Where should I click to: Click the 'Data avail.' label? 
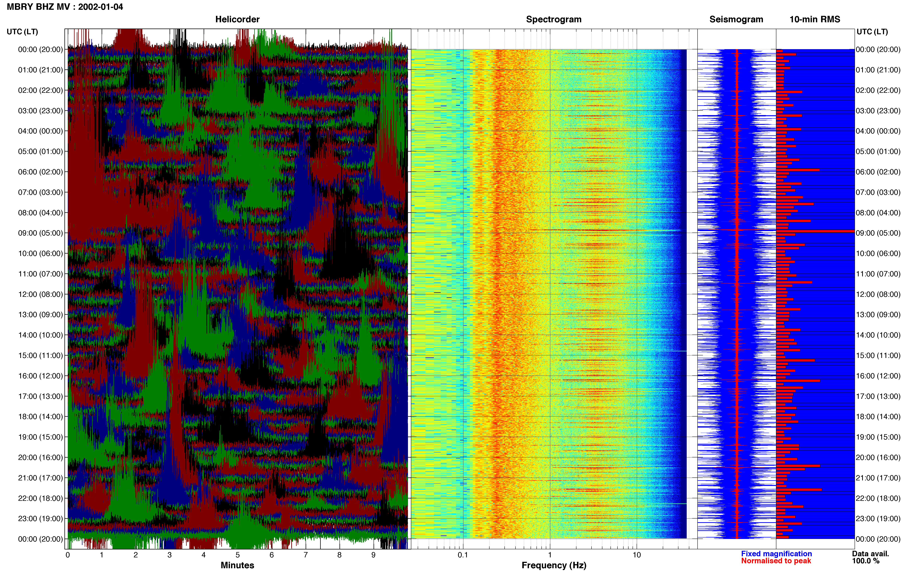(x=870, y=554)
